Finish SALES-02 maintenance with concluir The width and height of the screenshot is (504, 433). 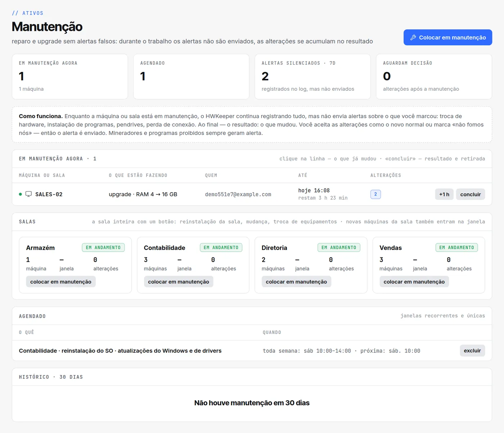pyautogui.click(x=471, y=194)
